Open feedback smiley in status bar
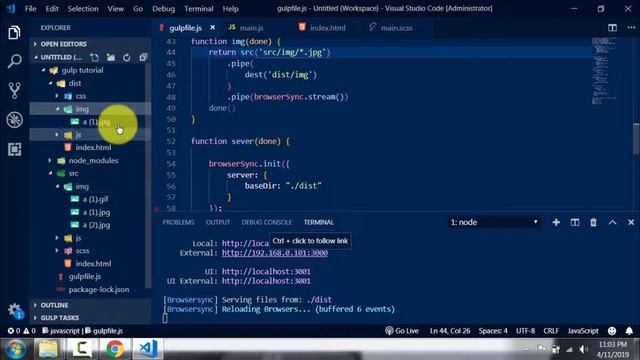This screenshot has height=360, width=640. point(612,331)
